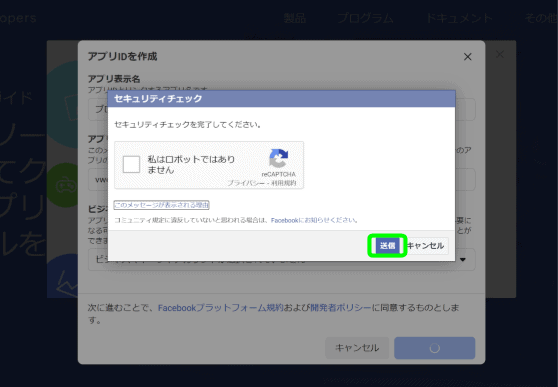Click the 送信 button in security check

coord(387,245)
